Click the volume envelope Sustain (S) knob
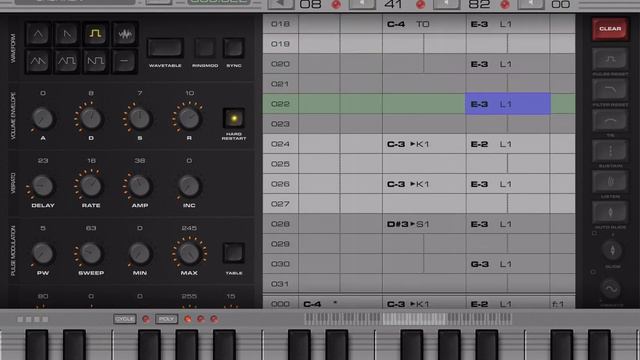This screenshot has width=640, height=360. click(140, 119)
